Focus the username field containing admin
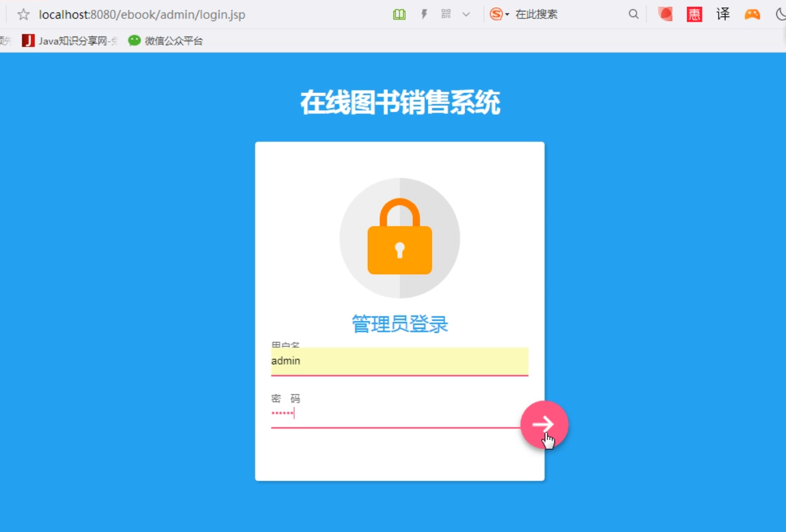 pos(400,361)
